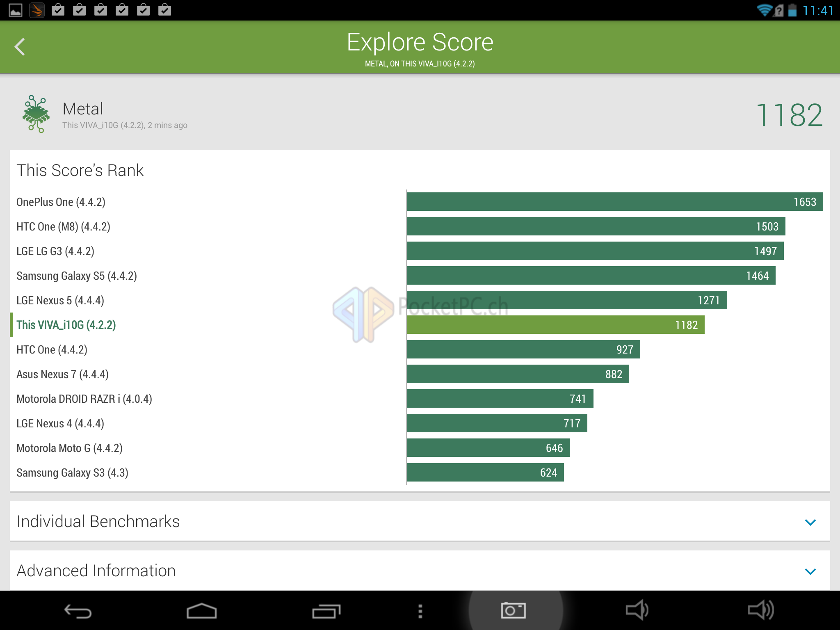Select the Asus Nexus 7 (4.4.4) row
Image resolution: width=840 pixels, height=630 pixels.
[x=420, y=374]
